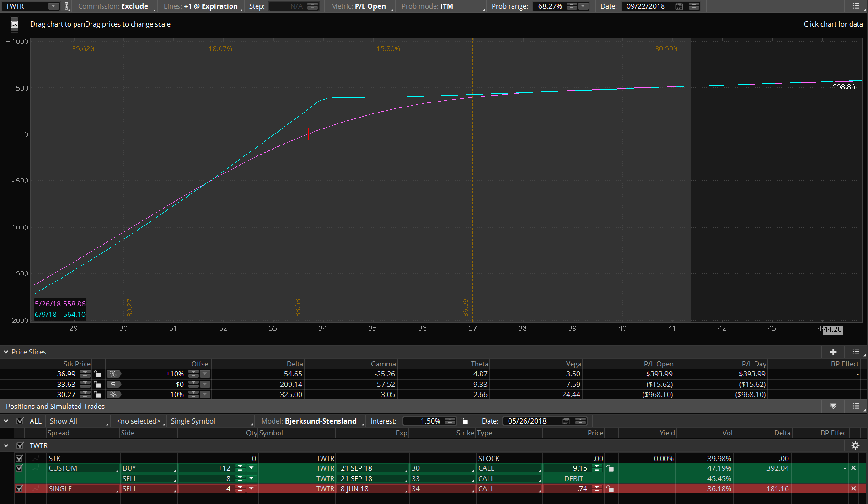Switch first slice offset % unit button

point(113,374)
